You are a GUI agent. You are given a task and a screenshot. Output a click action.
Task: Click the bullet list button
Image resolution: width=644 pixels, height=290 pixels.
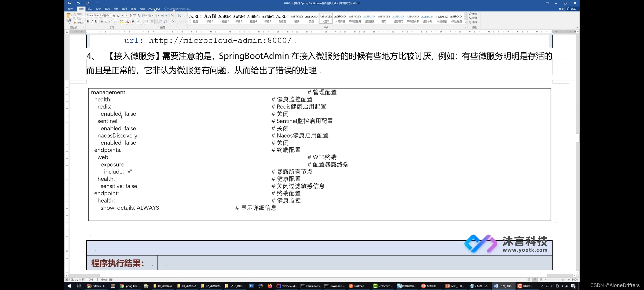144,16
